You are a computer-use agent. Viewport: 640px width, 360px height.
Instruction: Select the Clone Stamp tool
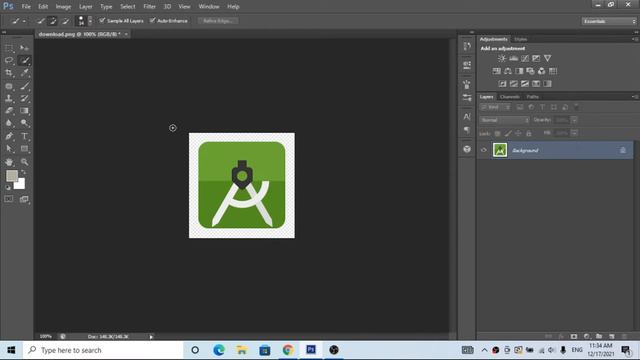(x=9, y=98)
